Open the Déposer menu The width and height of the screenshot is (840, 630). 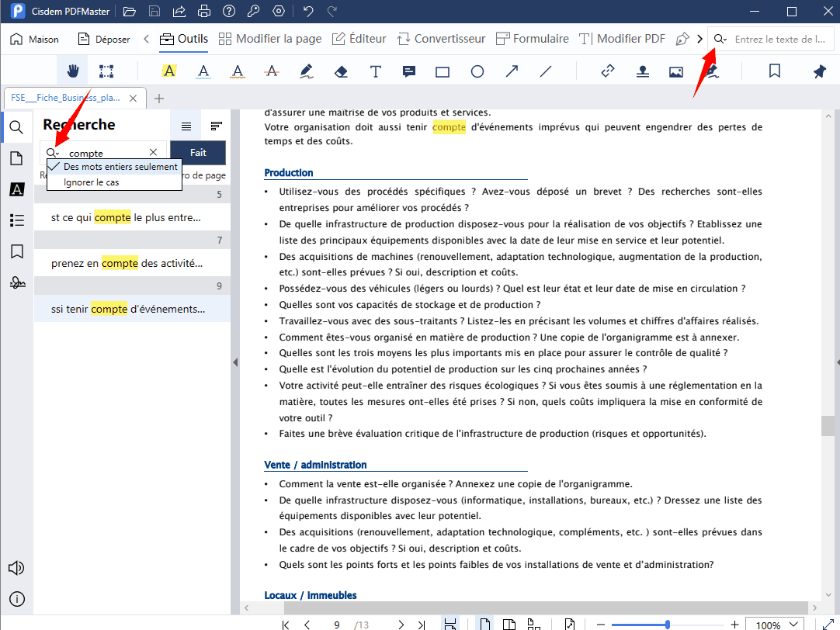pos(105,39)
